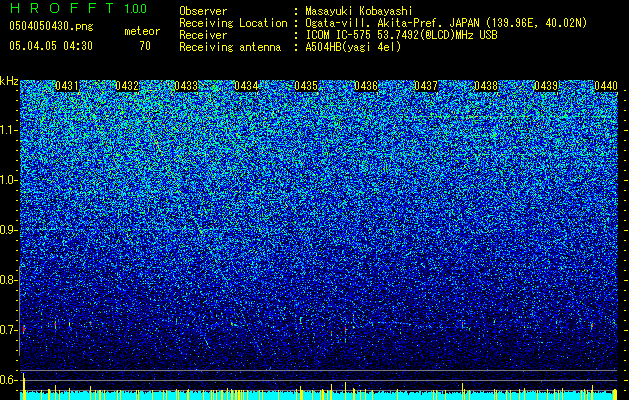Click antenna value A504HB(yagi 4el)

(353, 47)
